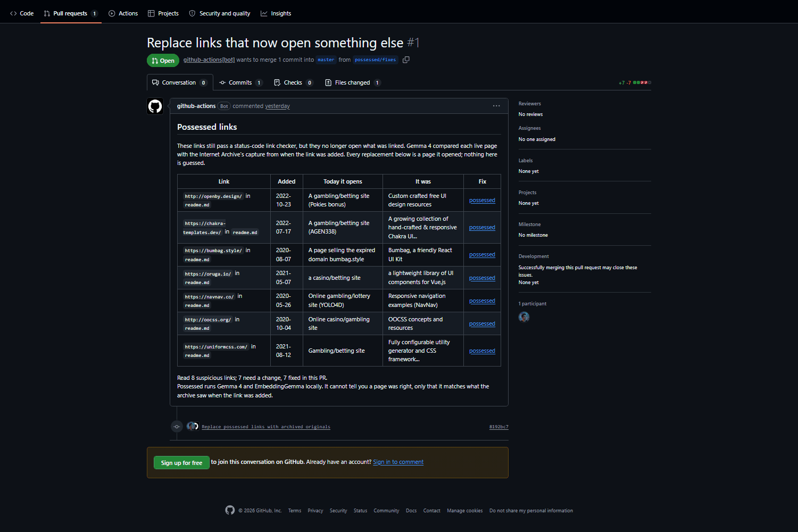Switch to the Pull requests tab
The width and height of the screenshot is (798, 532).
(71, 13)
